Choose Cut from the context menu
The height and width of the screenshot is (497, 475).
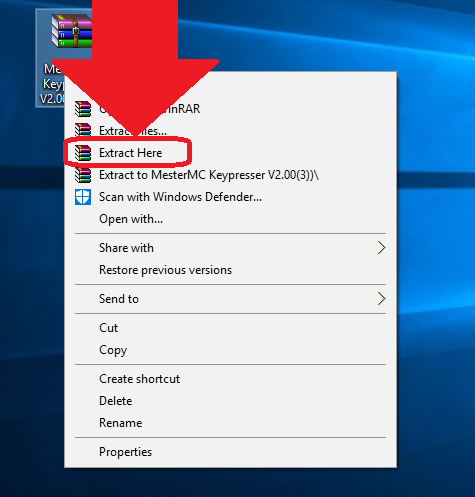[x=230, y=328]
